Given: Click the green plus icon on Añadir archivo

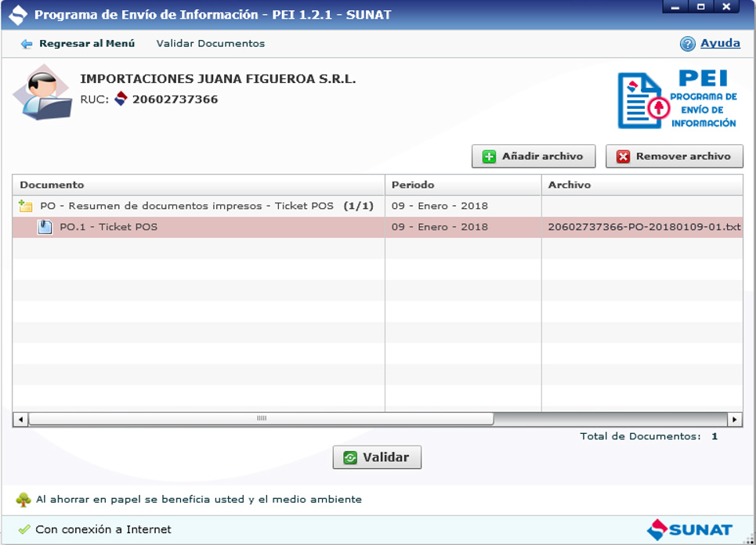Looking at the screenshot, I should [489, 157].
